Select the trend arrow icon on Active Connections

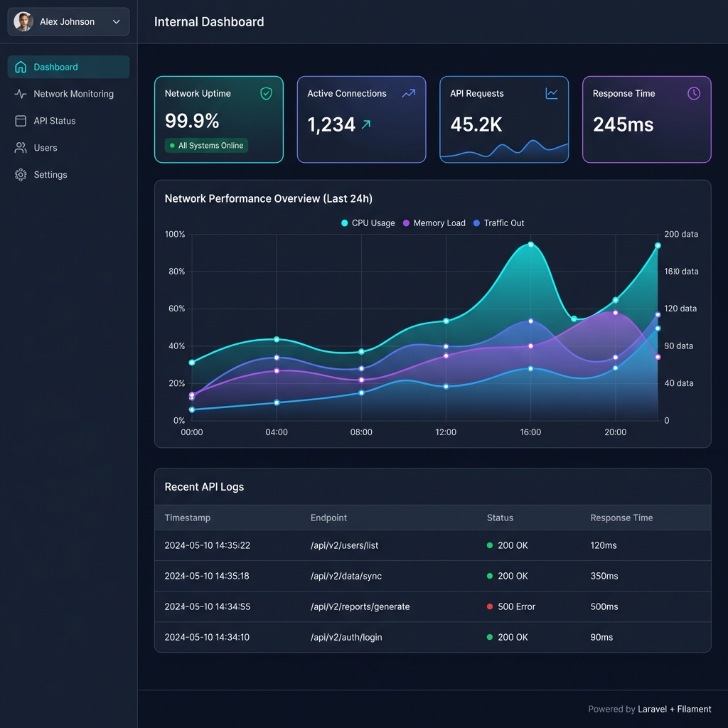tap(409, 93)
